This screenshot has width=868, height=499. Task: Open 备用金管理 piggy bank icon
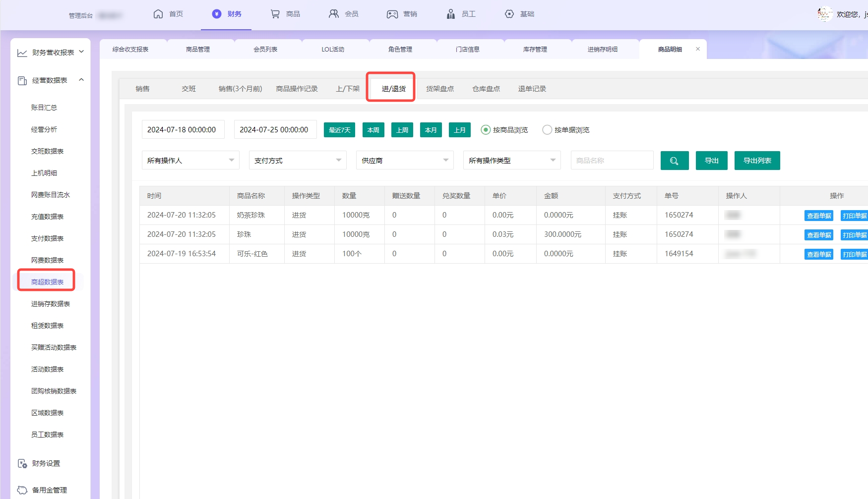(22, 490)
